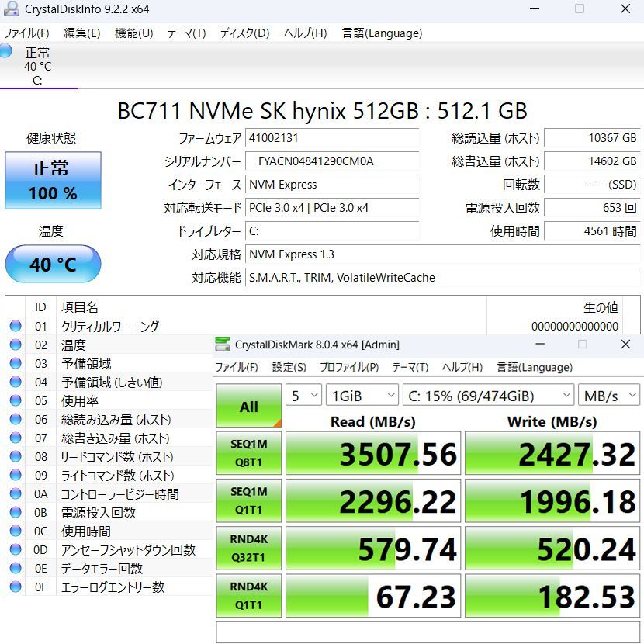Open the test count dropdown showing 5
Screen dimensions: 644x644
[x=303, y=395]
